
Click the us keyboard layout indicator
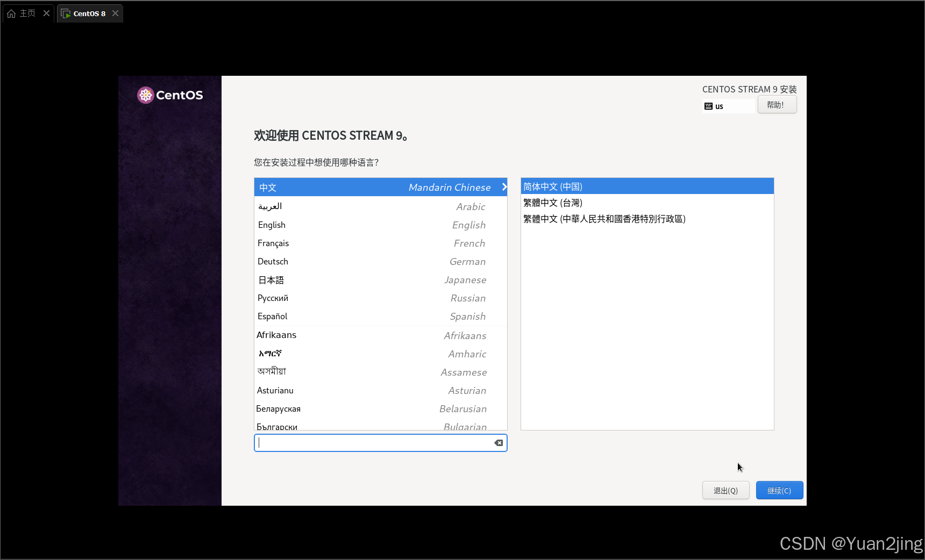[729, 106]
